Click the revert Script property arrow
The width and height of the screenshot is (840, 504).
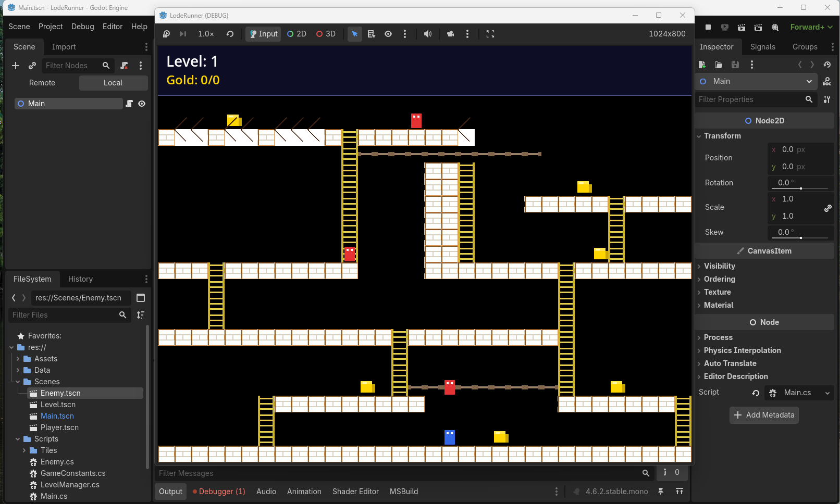(x=756, y=393)
